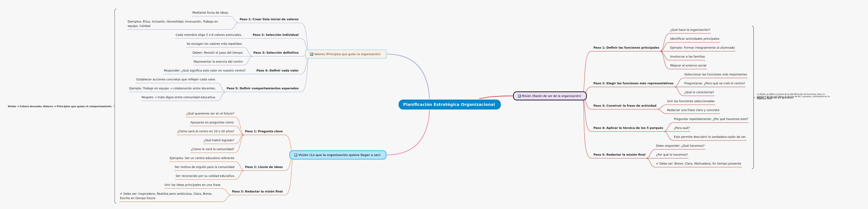Select 'Paso 4: Aplicar la técnica de los 5 porqués'
Viewport: 868px width, 209px height.
tap(628, 128)
